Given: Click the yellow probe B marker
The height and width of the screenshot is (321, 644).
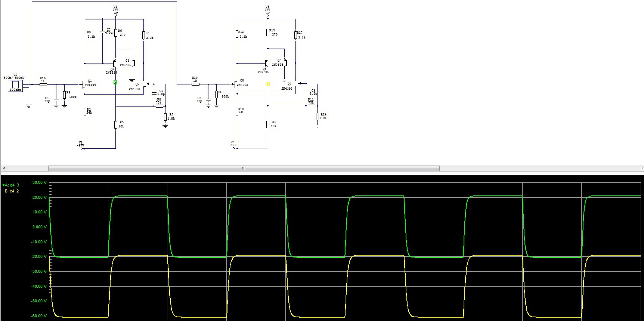Looking at the screenshot, I should 268,84.
